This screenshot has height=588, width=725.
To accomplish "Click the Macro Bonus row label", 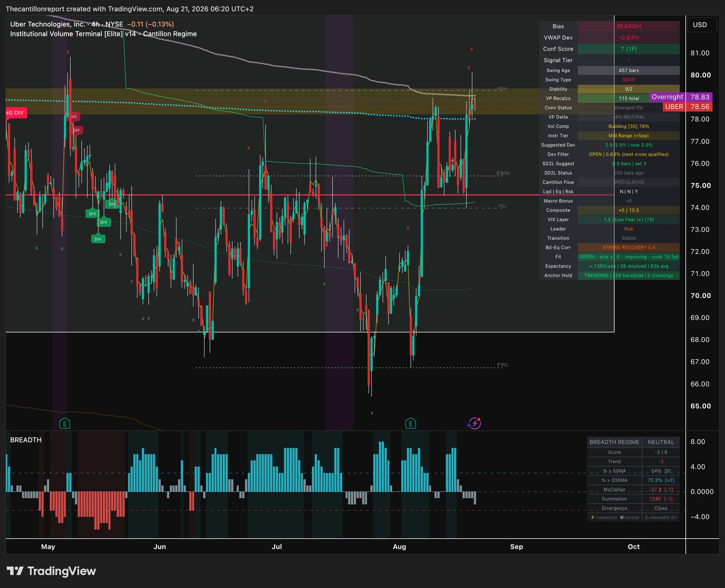I will pos(558,201).
